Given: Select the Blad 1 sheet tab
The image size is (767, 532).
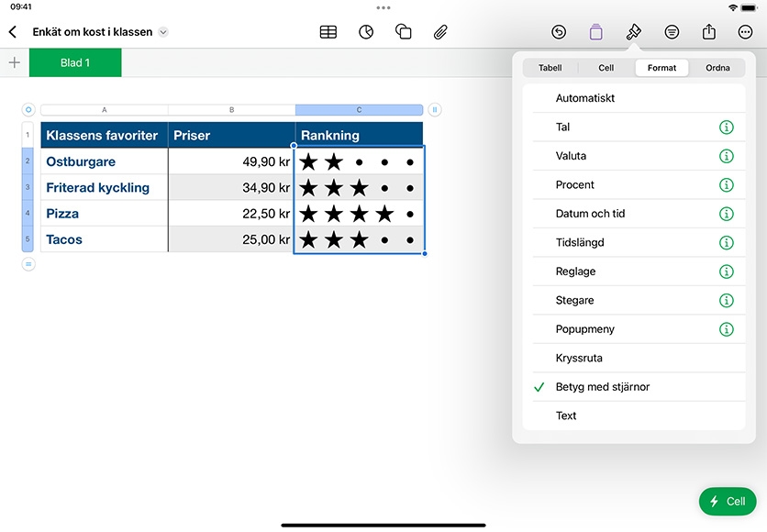Looking at the screenshot, I should pyautogui.click(x=75, y=62).
